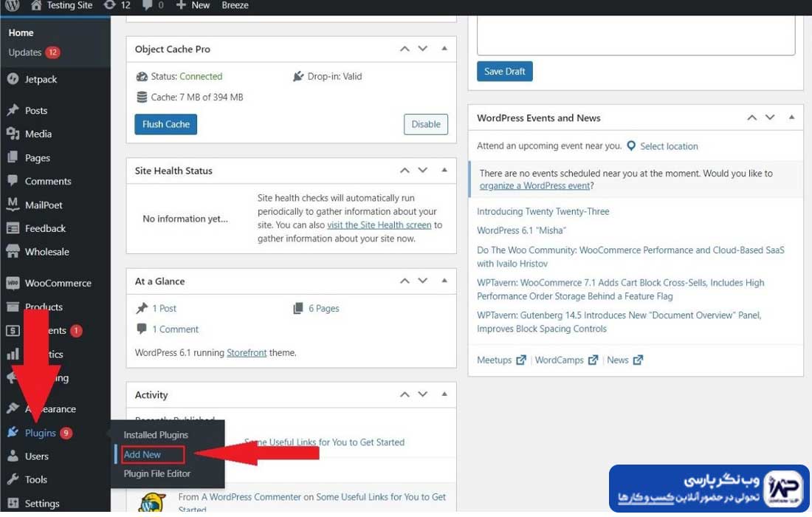Select Add New in Plugins flyout
The image size is (812, 517).
click(142, 454)
